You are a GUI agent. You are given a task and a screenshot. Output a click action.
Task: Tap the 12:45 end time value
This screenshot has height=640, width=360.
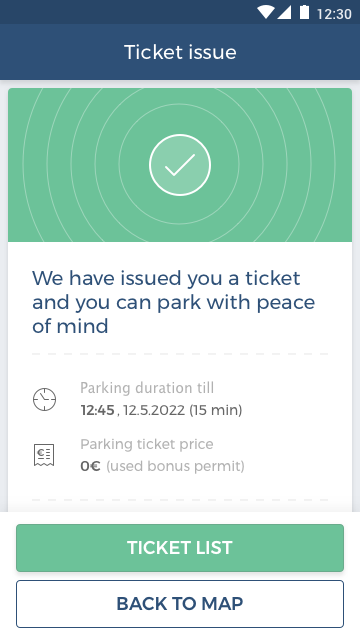[x=98, y=410]
